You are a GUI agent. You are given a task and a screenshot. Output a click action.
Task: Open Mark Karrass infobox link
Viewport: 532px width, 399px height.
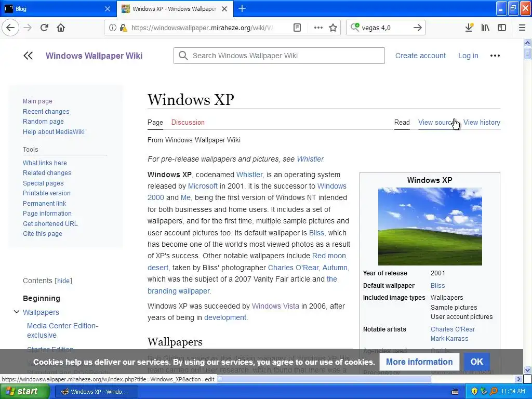pyautogui.click(x=449, y=339)
